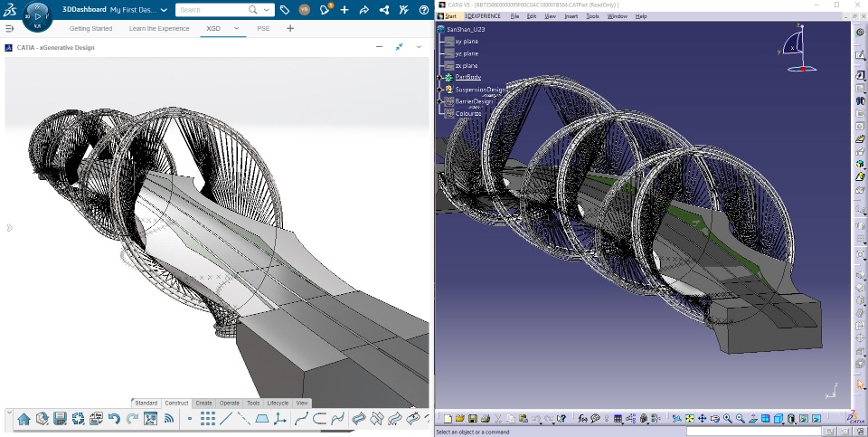Viewport: 868px width, 437px height.
Task: Click Save icon in CATIA V5 toolbar
Action: [472, 419]
